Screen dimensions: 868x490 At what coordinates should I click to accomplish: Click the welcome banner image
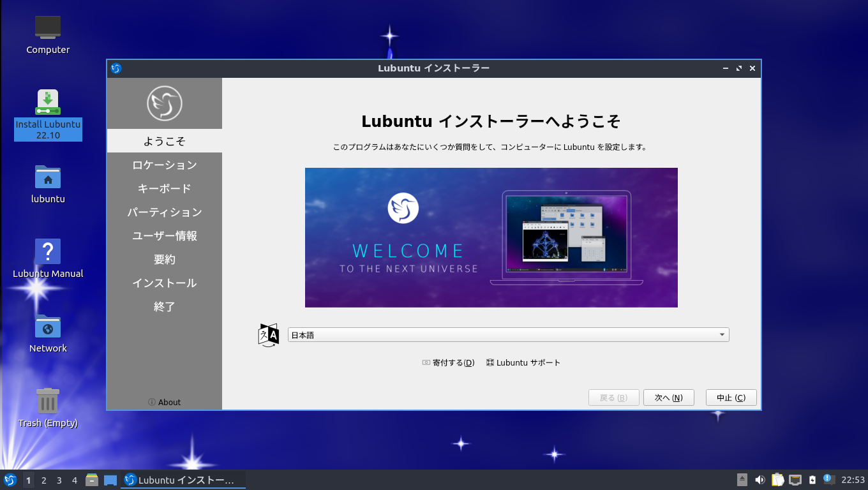[x=491, y=237]
